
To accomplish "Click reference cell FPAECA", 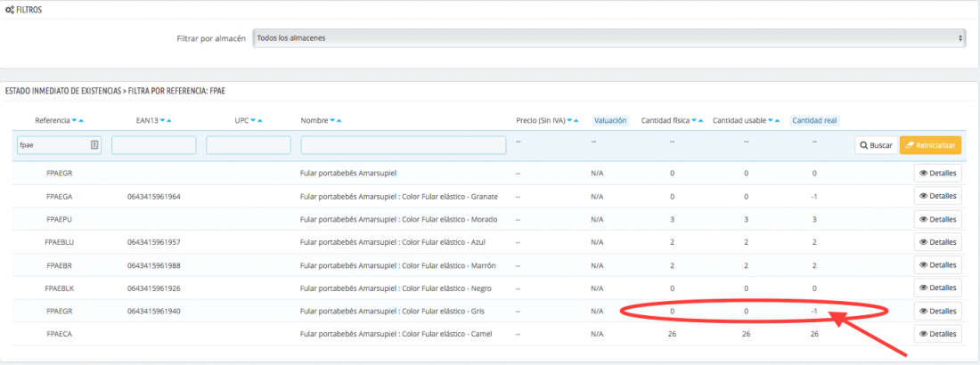I will pos(60,335).
